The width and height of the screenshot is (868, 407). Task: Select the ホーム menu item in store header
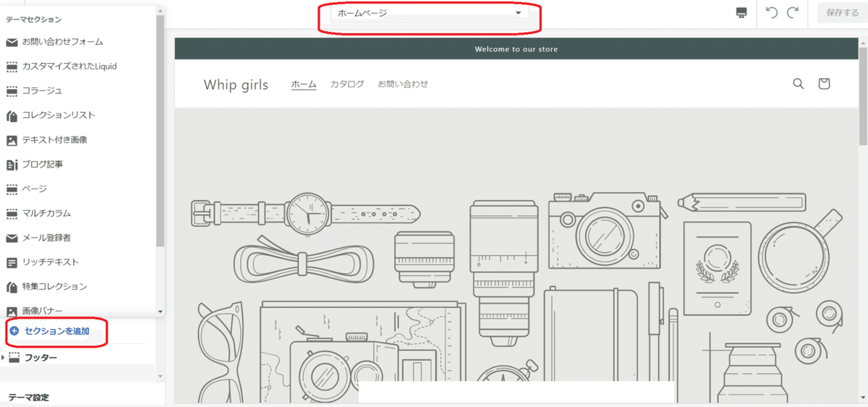point(304,84)
